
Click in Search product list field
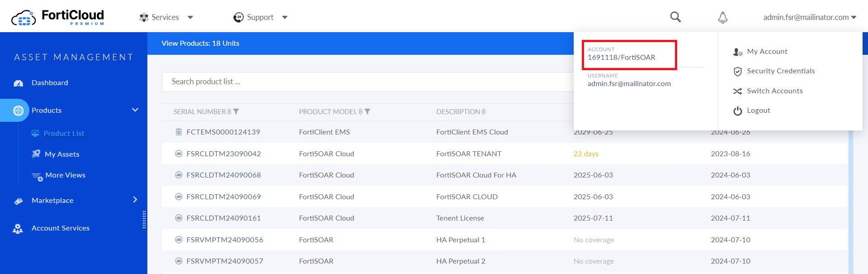point(368,82)
